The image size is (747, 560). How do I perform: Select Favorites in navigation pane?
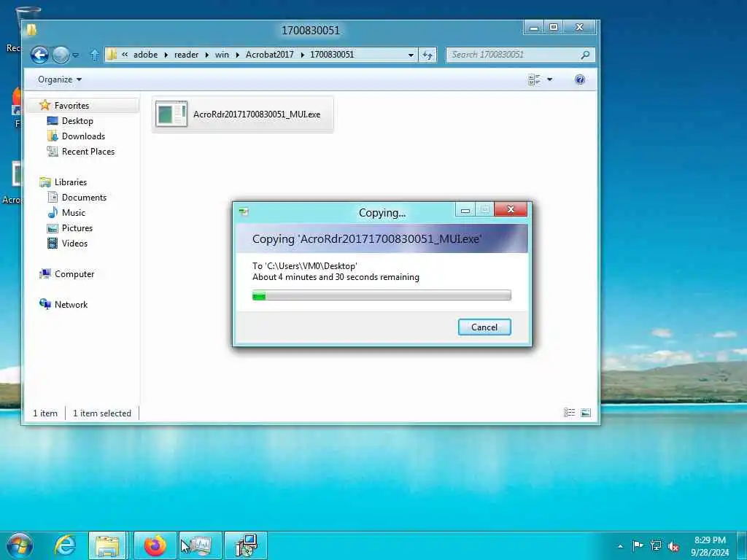click(71, 106)
